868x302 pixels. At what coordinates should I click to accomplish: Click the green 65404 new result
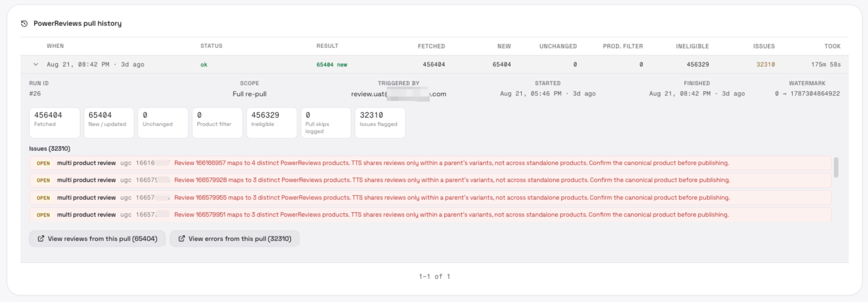(x=332, y=64)
